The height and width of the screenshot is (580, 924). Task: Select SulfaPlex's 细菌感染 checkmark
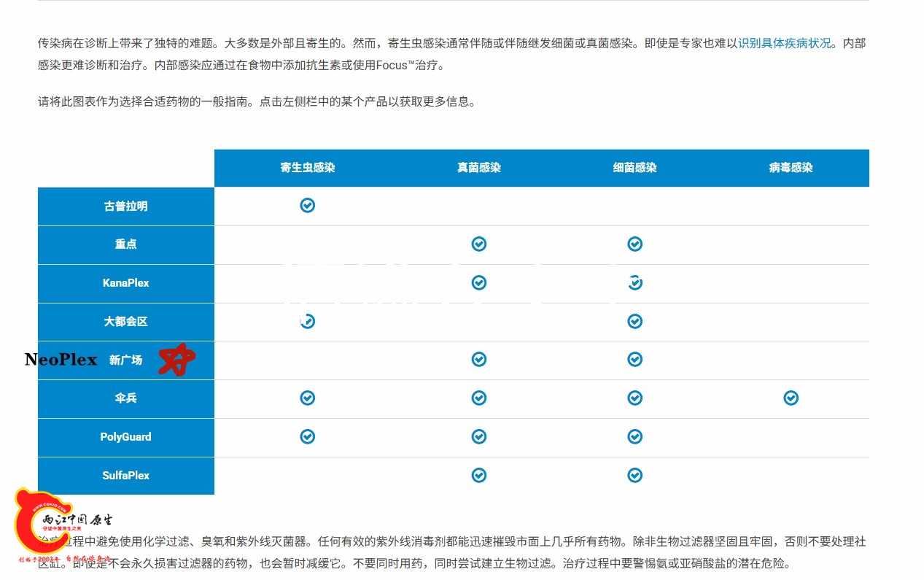click(634, 474)
